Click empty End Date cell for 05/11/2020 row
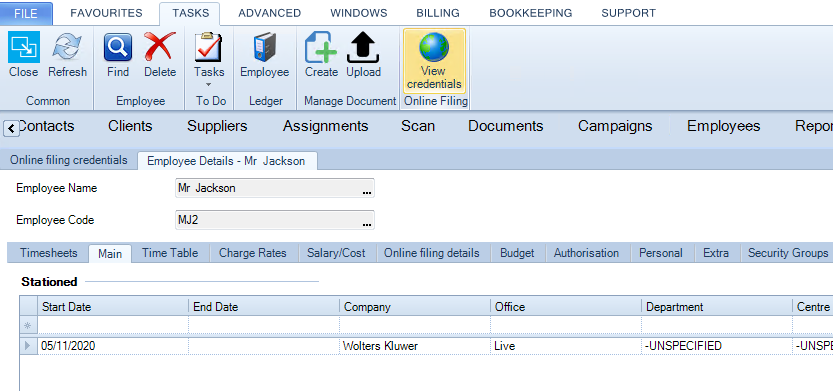Screen dimensions: 833x391 (x=264, y=346)
